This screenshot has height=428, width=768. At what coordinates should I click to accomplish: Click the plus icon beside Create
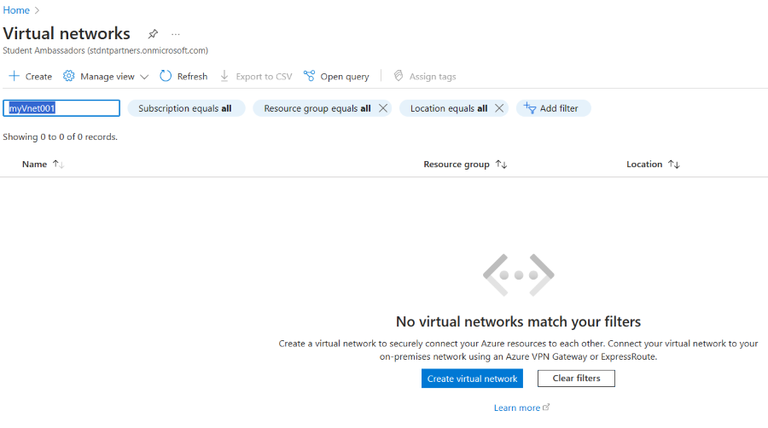(14, 76)
